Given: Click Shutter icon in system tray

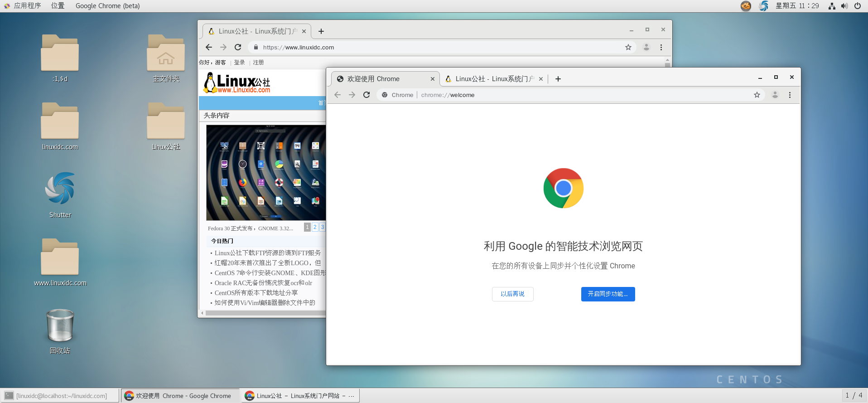Looking at the screenshot, I should coord(764,6).
